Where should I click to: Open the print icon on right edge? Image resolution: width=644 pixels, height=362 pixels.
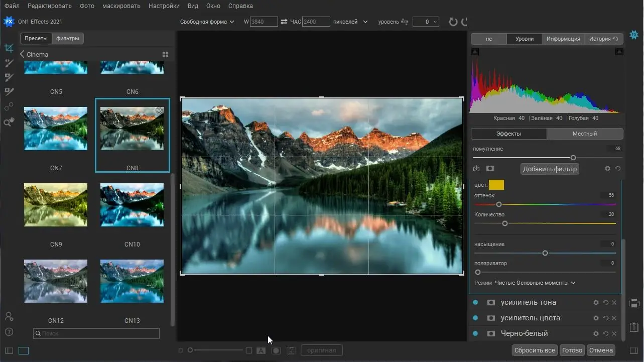634,303
